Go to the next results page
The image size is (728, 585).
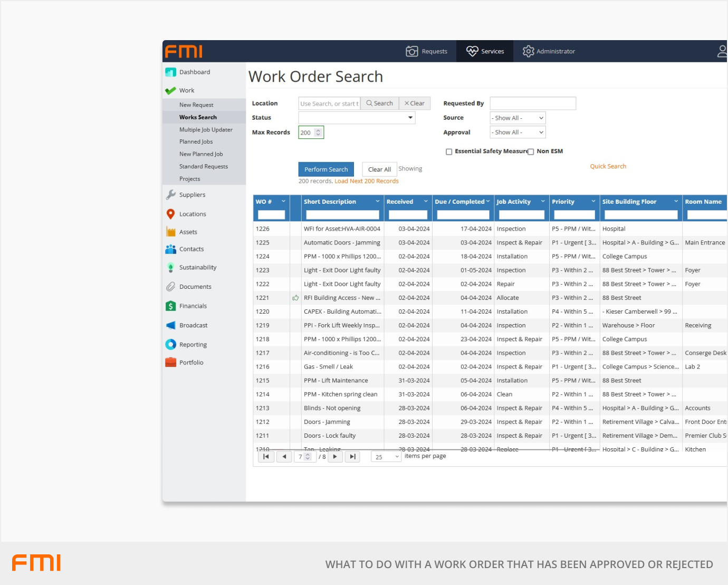[x=335, y=457]
